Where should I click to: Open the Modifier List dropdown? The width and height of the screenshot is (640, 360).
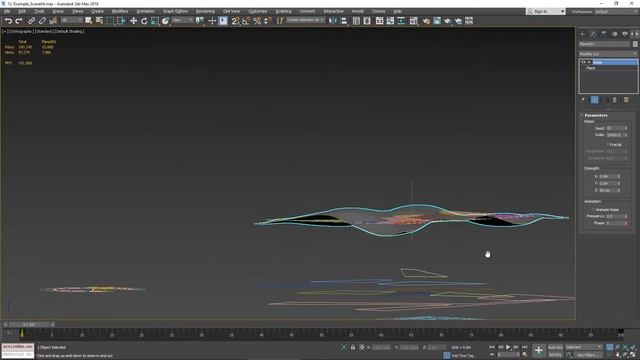click(608, 54)
